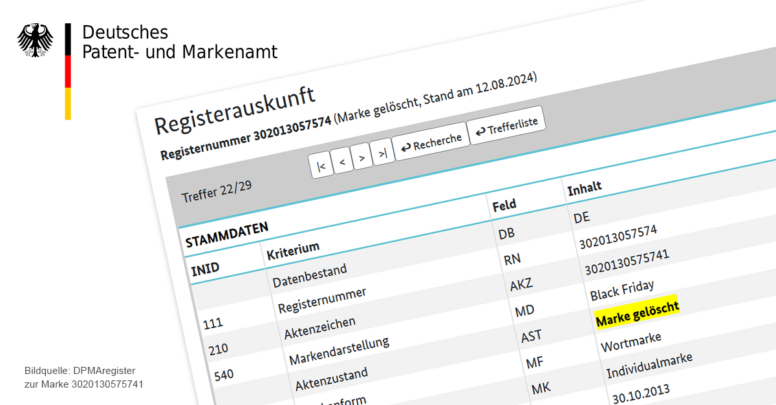Select the Individualmarke value
The width and height of the screenshot is (776, 405).
pyautogui.click(x=649, y=365)
